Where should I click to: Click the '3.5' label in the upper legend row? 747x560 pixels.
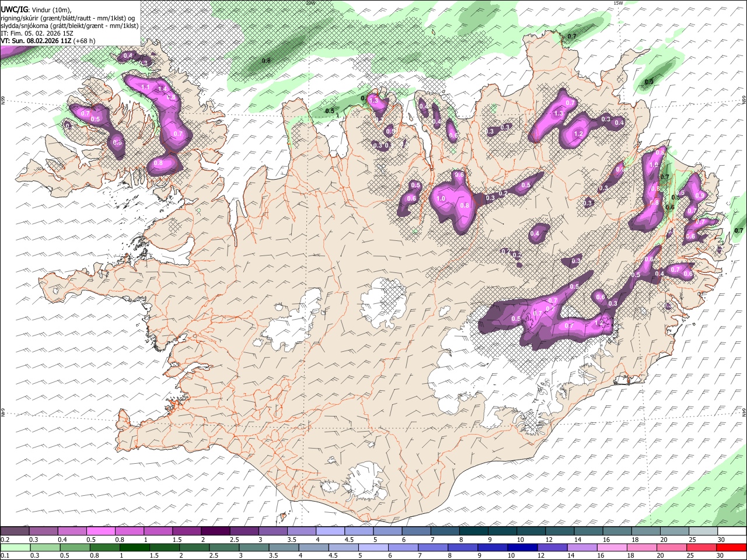pos(292,540)
